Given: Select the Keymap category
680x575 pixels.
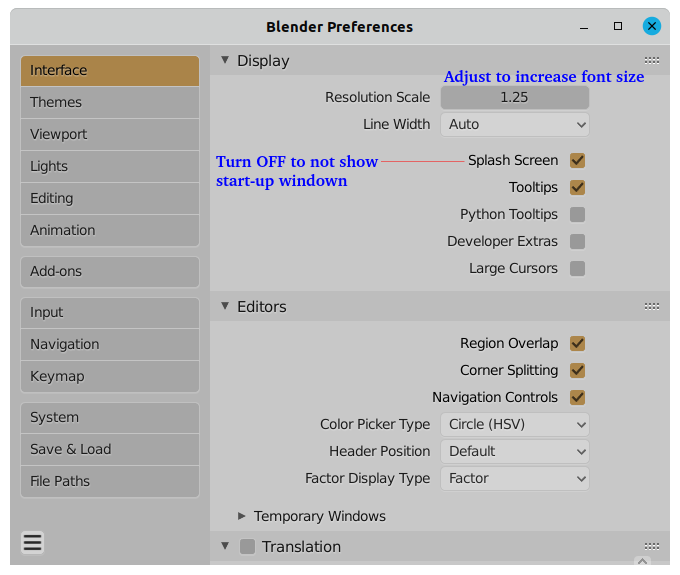Looking at the screenshot, I should pos(110,376).
